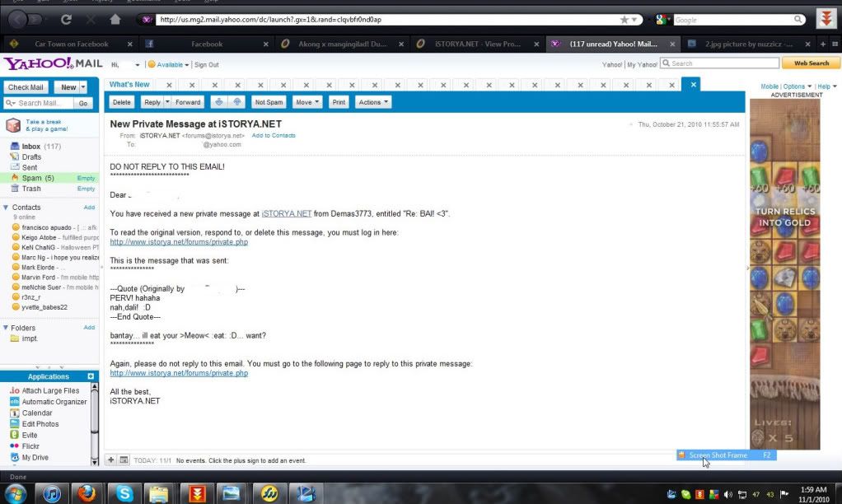842x504 pixels.
Task: Print the current message
Action: click(339, 101)
